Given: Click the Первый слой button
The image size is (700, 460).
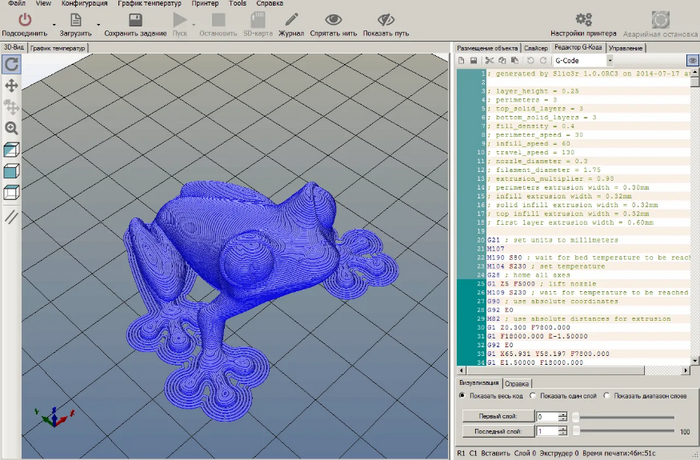Looking at the screenshot, I should click(x=497, y=416).
